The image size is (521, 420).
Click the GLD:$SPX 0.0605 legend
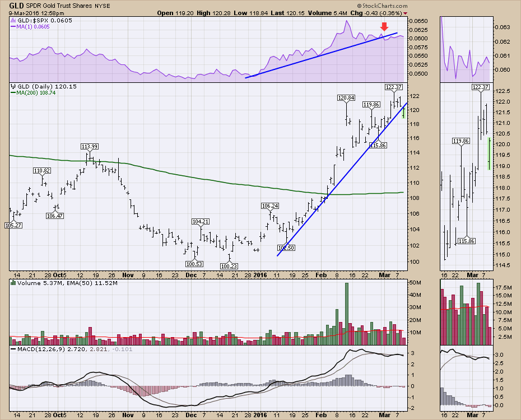pyautogui.click(x=44, y=21)
